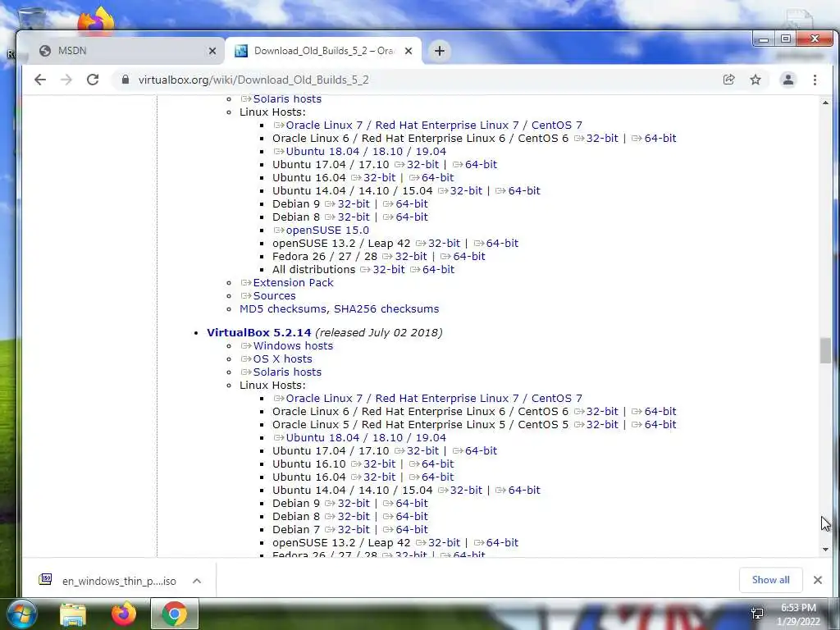The height and width of the screenshot is (630, 840).
Task: Open a new tab with plus button
Action: coord(440,51)
